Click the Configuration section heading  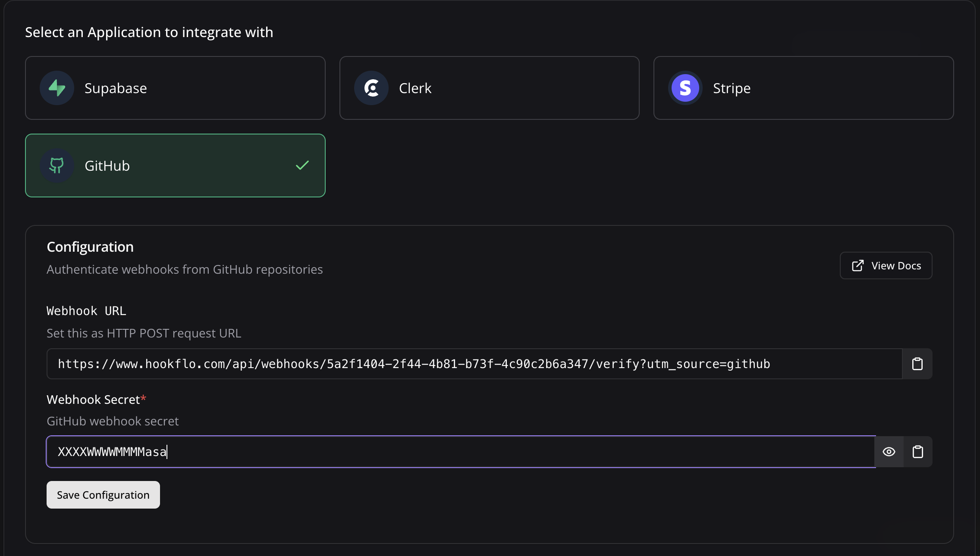point(90,247)
